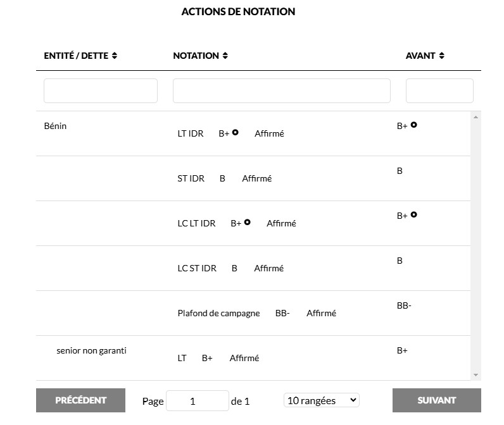Image resolution: width=504 pixels, height=425 pixels.
Task: Toggle sorting on the Avant column arrows
Action: coord(441,56)
